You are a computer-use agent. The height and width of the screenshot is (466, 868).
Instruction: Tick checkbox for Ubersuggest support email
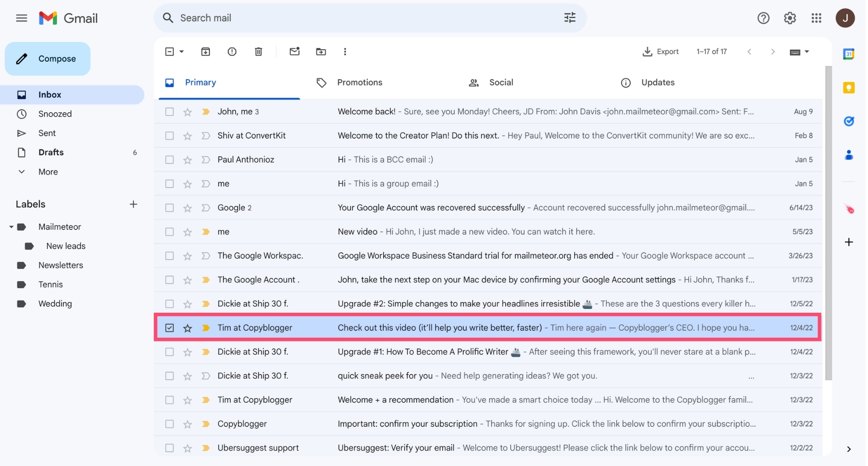coord(169,448)
